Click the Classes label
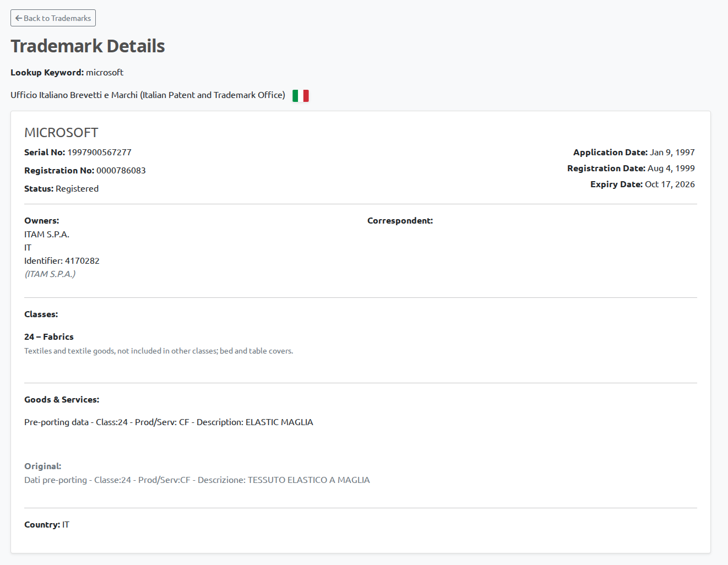The width and height of the screenshot is (728, 565). click(x=41, y=314)
